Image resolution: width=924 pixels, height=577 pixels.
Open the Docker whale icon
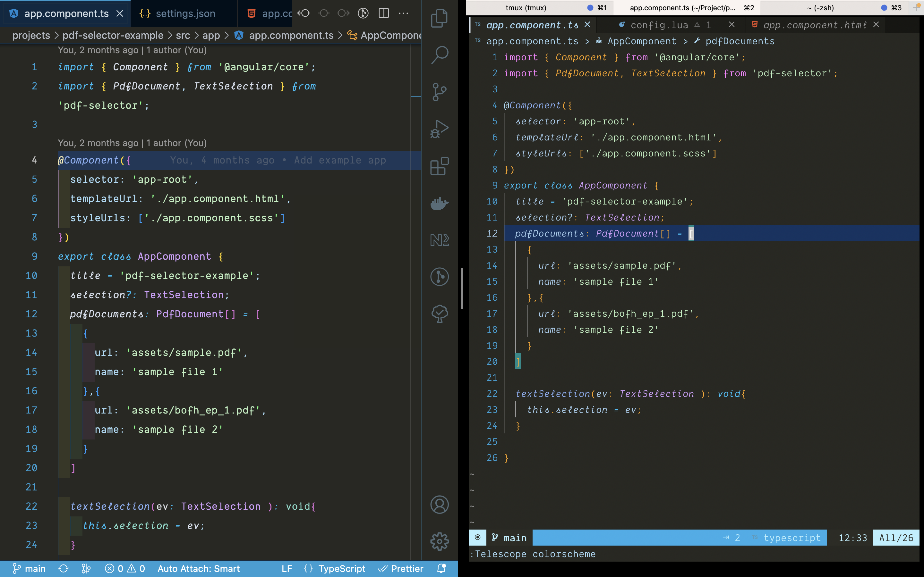439,203
